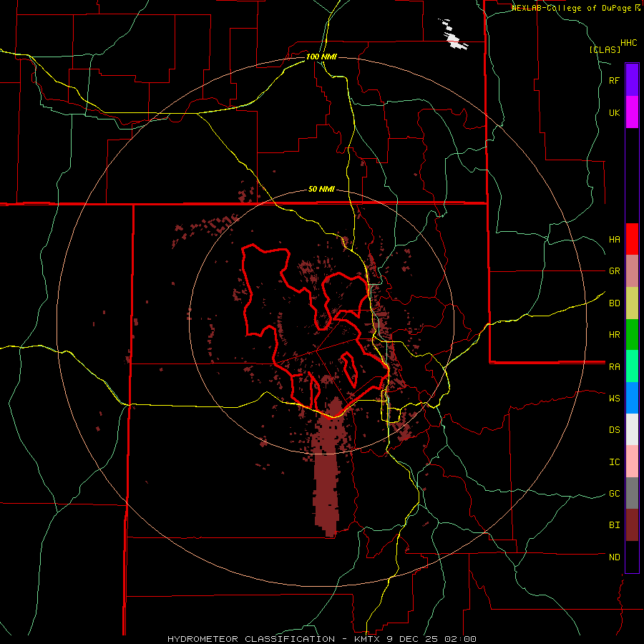Click the brown BI legend swatch
Screen dimensions: 644x644
pos(632,525)
